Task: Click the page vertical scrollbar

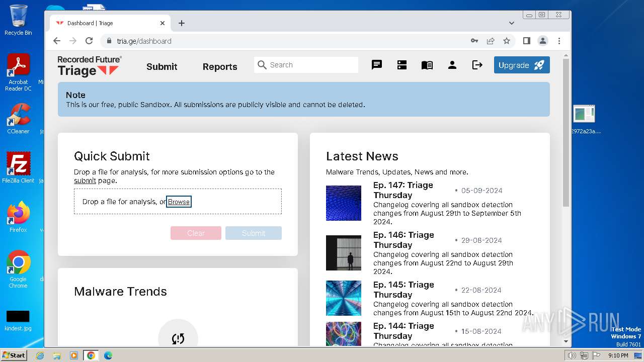Action: click(x=566, y=132)
